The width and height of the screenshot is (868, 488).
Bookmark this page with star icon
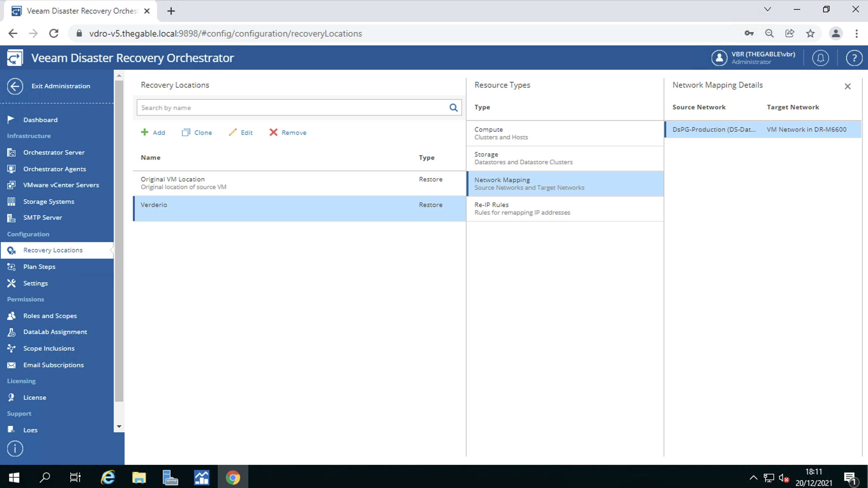coord(810,34)
